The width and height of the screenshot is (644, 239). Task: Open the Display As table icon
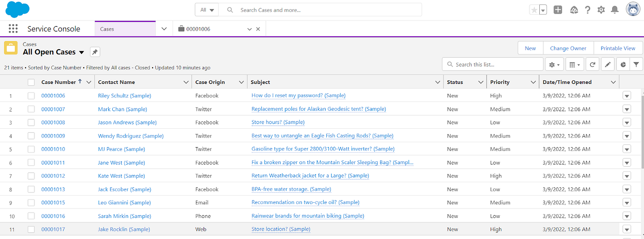point(575,64)
